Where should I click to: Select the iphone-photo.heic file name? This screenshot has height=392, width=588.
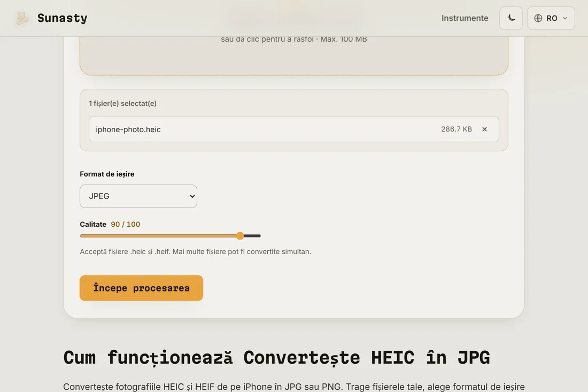tap(128, 129)
